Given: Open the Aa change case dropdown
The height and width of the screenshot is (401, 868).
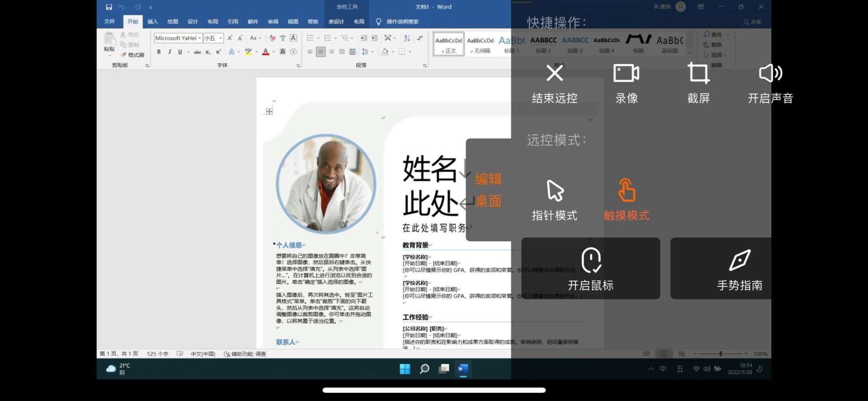Looking at the screenshot, I should coord(255,38).
